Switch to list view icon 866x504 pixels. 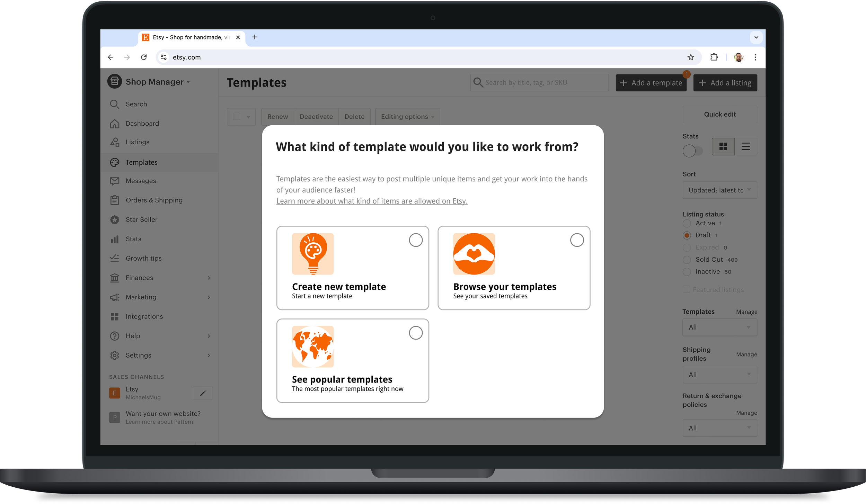coord(745,146)
